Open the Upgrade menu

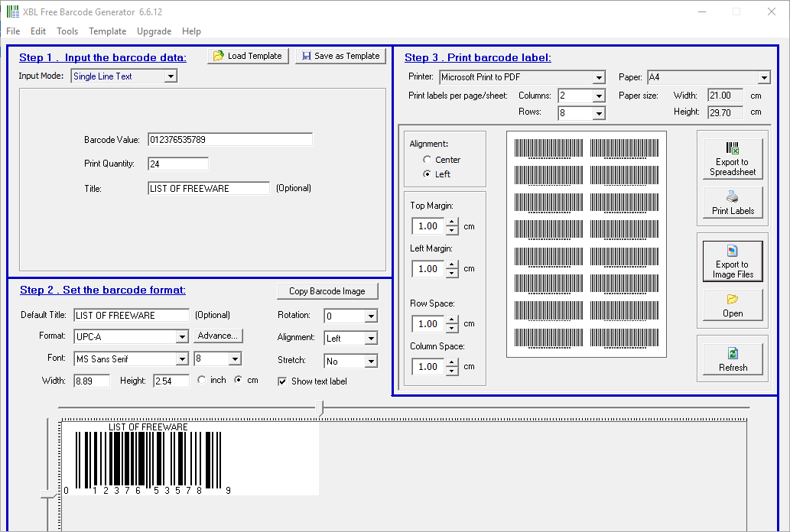[x=154, y=31]
